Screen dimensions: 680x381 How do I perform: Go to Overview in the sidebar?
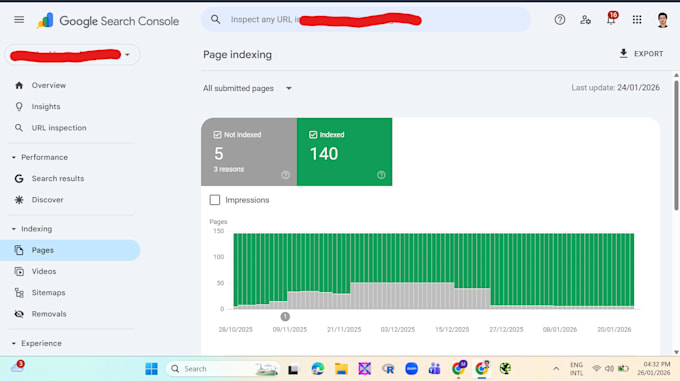pos(70,85)
